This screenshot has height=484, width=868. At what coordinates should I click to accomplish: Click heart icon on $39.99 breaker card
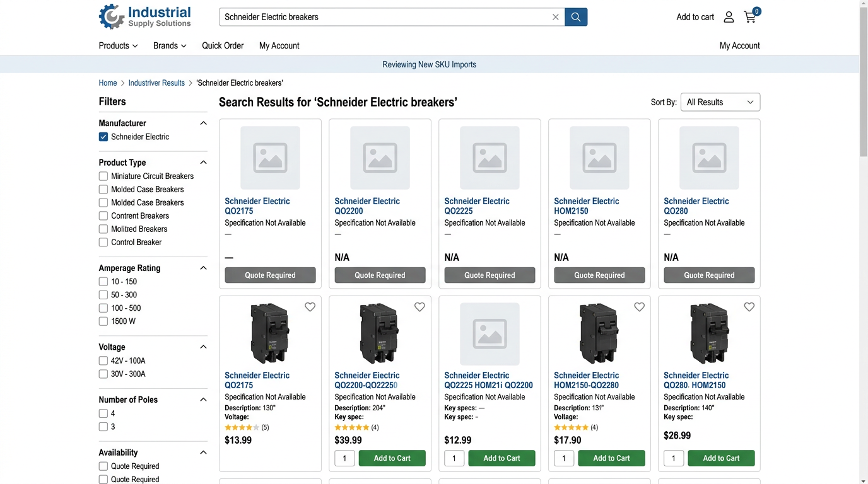419,307
